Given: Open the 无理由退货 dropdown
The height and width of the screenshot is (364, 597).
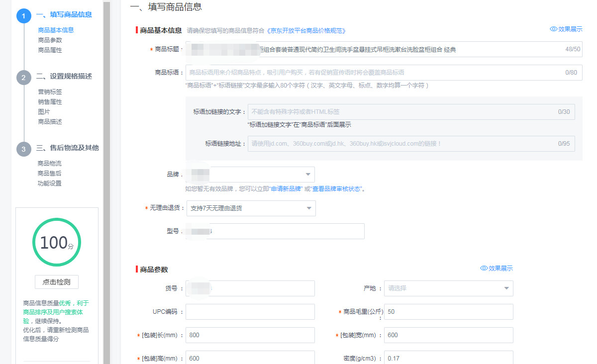Looking at the screenshot, I should tap(251, 208).
